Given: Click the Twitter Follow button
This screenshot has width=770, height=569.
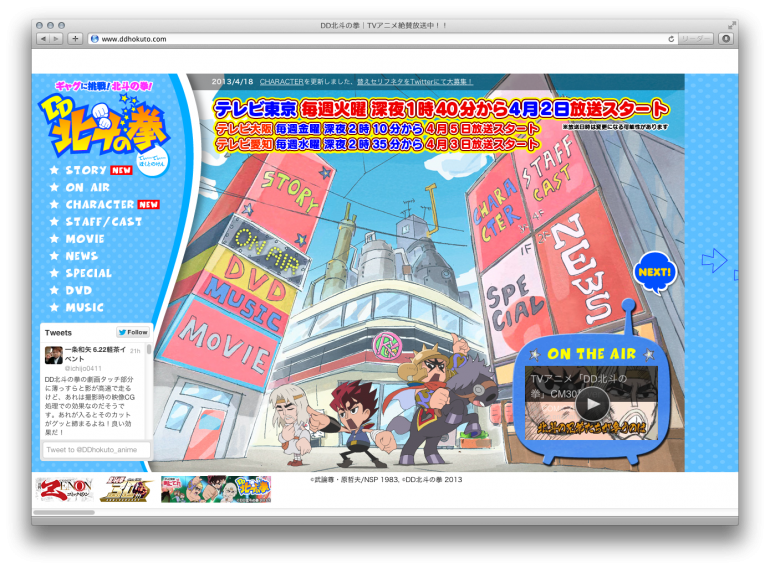Looking at the screenshot, I should pos(133,332).
